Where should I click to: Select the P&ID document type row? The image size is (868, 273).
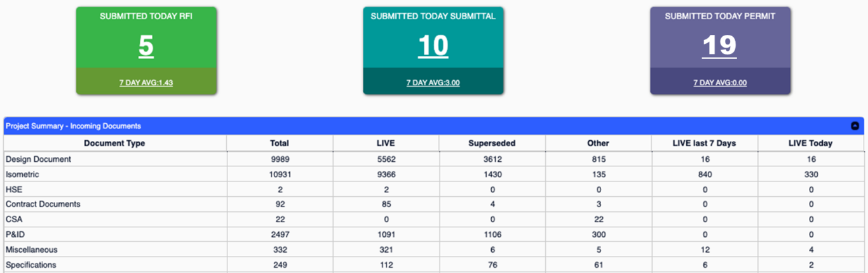pos(15,235)
